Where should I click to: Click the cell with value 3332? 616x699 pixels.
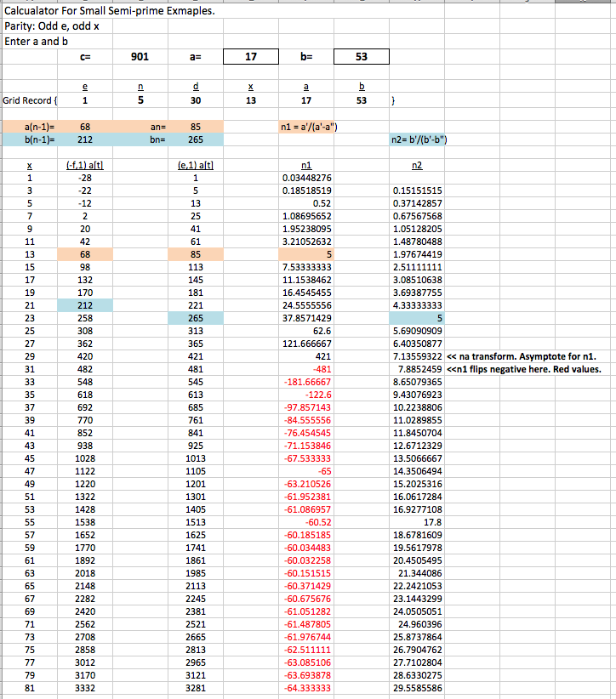point(85,688)
